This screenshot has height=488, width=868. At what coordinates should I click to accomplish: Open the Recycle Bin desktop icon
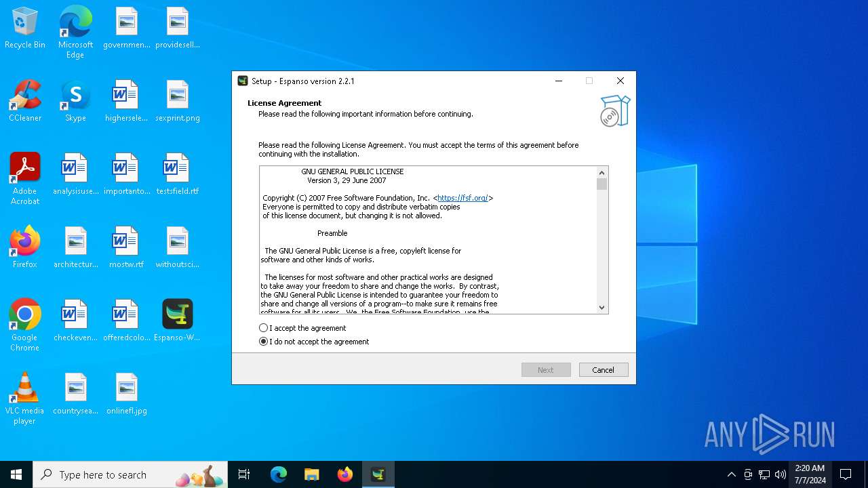25,28
